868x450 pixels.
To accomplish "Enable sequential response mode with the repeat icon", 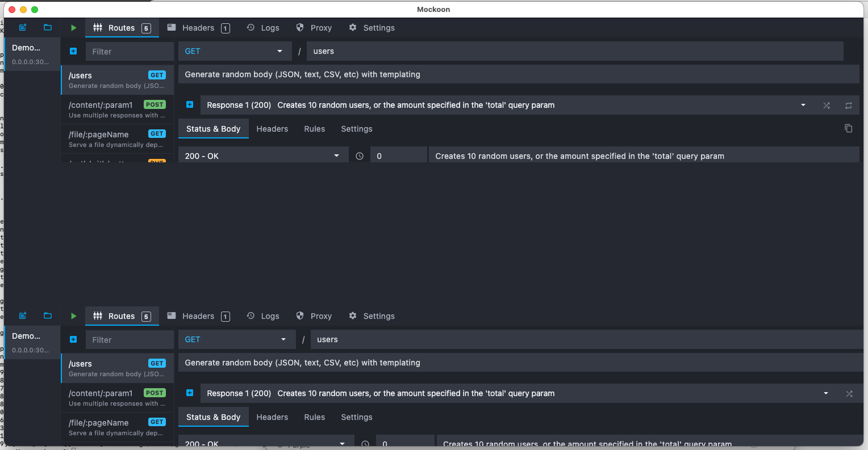I will pos(849,106).
